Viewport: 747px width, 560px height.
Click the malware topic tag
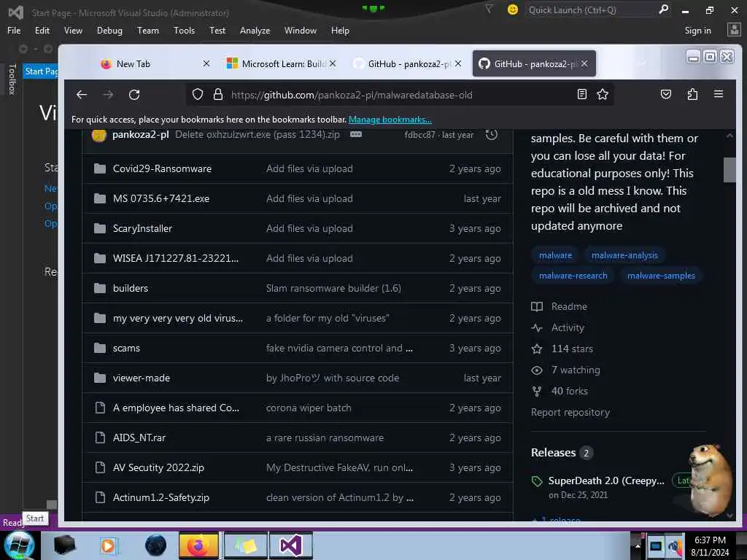pyautogui.click(x=555, y=255)
